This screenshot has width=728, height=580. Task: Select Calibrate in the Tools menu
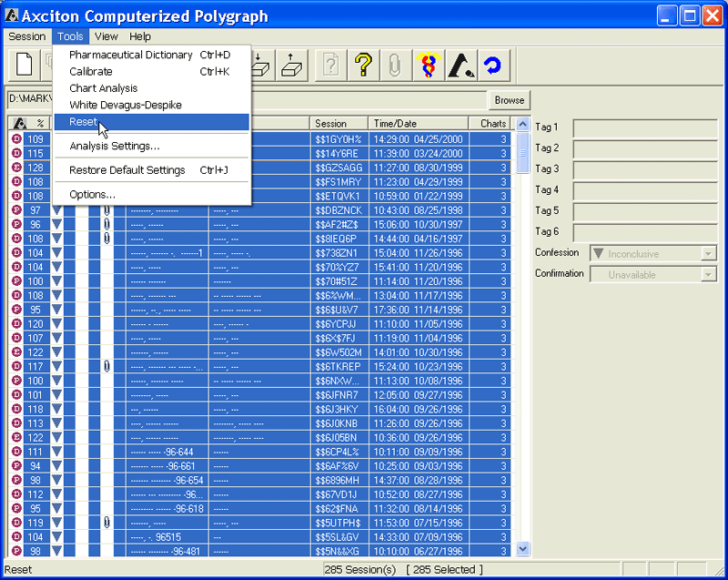tap(151, 72)
